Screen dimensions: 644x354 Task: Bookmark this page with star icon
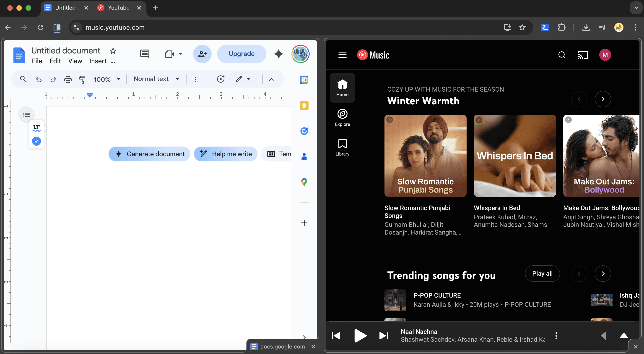[522, 27]
